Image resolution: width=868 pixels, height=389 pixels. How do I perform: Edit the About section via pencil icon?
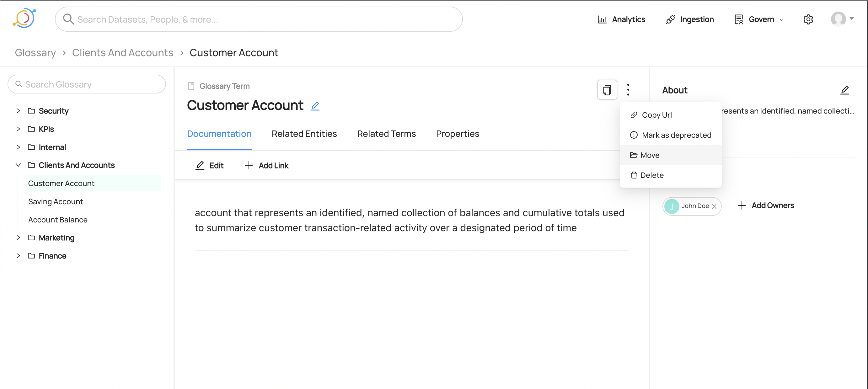point(844,90)
